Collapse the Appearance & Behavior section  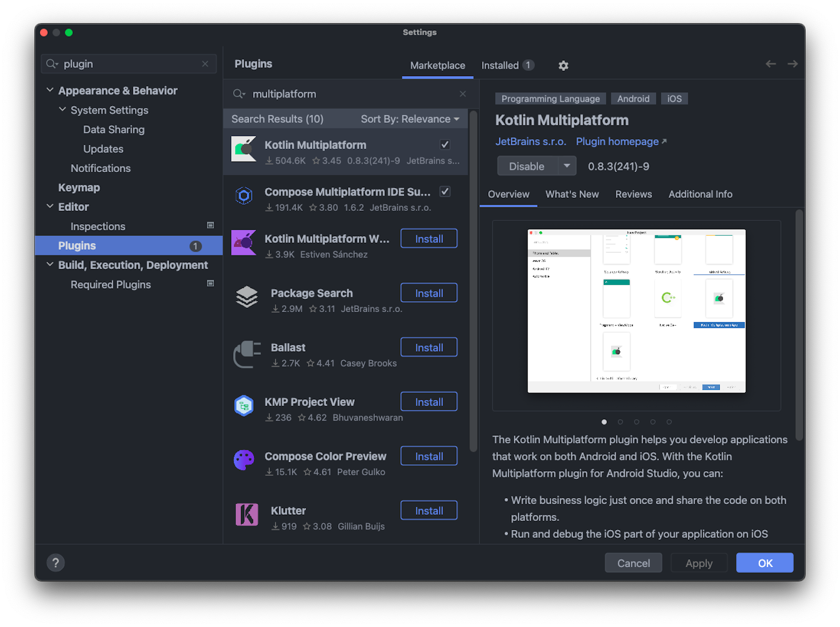(50, 90)
